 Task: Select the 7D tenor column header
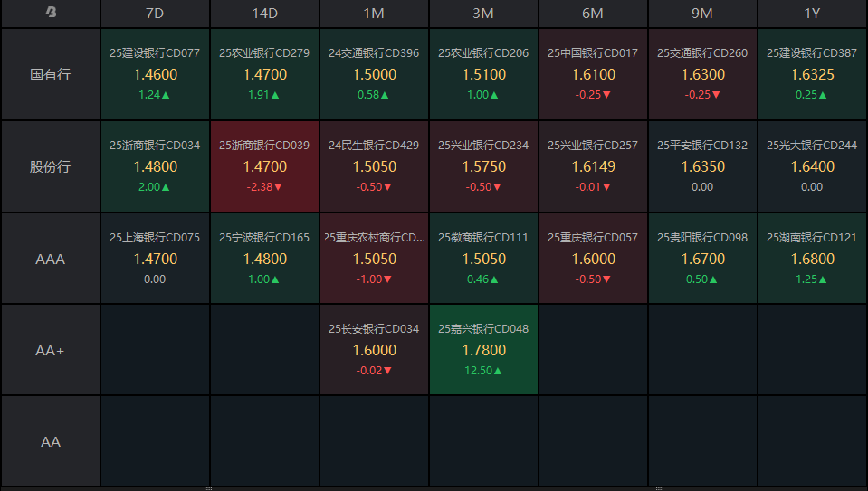coord(155,13)
